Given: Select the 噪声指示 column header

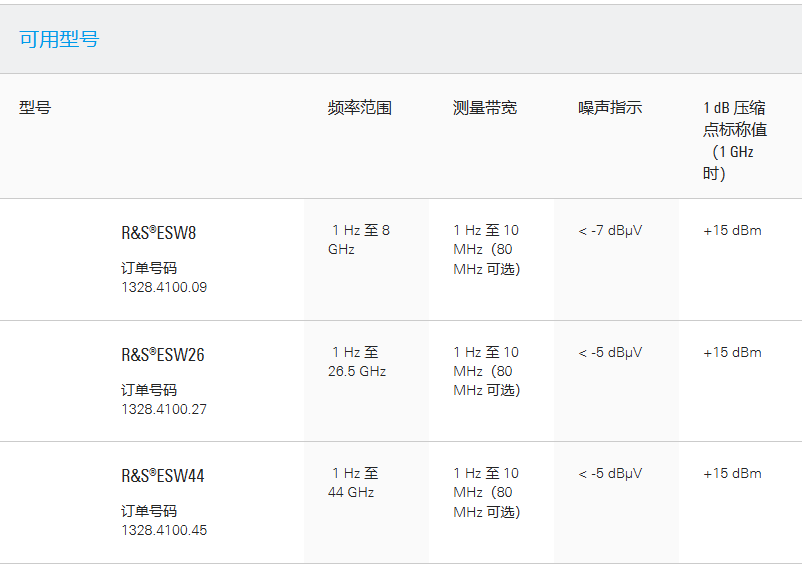Looking at the screenshot, I should 610,108.
